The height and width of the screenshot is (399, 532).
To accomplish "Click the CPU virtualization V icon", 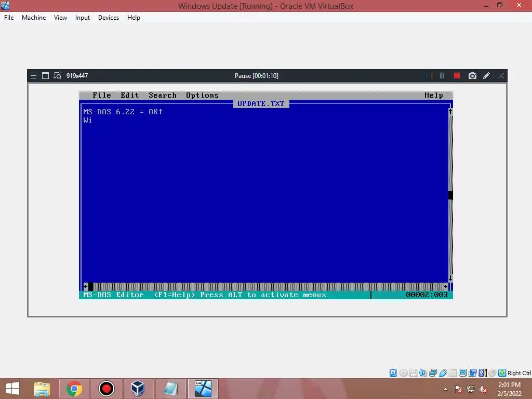I will (482, 373).
